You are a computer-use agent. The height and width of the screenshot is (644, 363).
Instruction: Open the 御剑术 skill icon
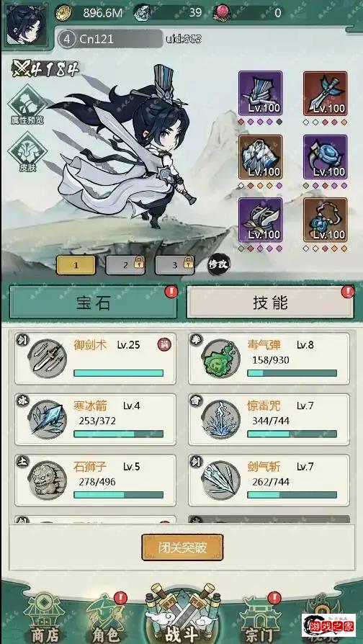[x=47, y=359]
